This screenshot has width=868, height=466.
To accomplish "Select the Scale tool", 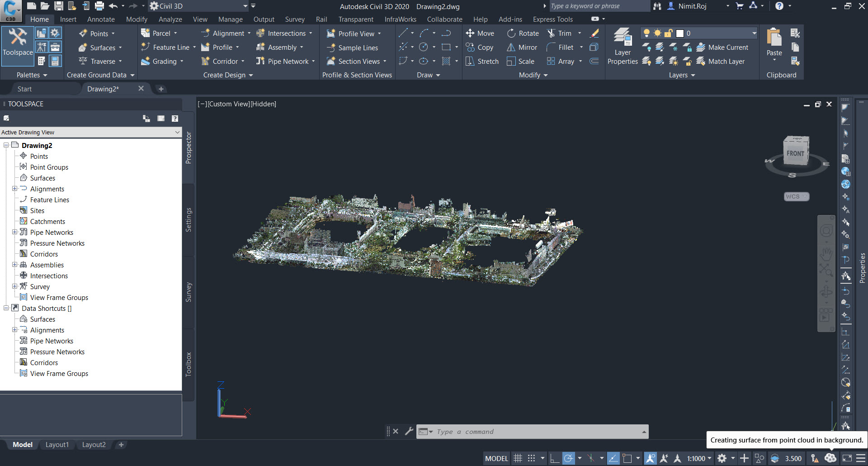I will (520, 61).
